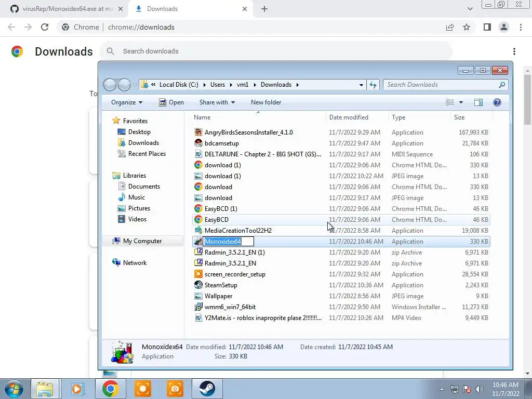Open the Documents library

pyautogui.click(x=144, y=187)
